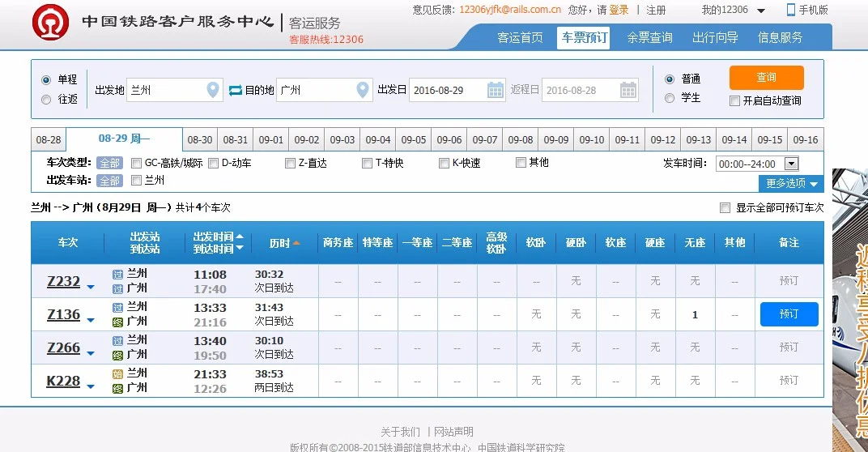The width and height of the screenshot is (868, 452).
Task: Open the 车票预订 navigation tab
Action: (584, 37)
